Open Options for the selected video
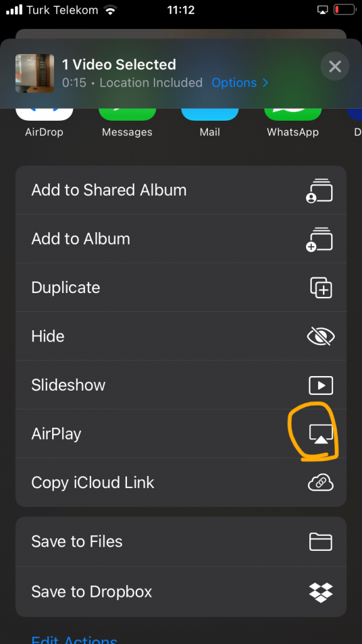Image resolution: width=362 pixels, height=644 pixels. coord(234,82)
